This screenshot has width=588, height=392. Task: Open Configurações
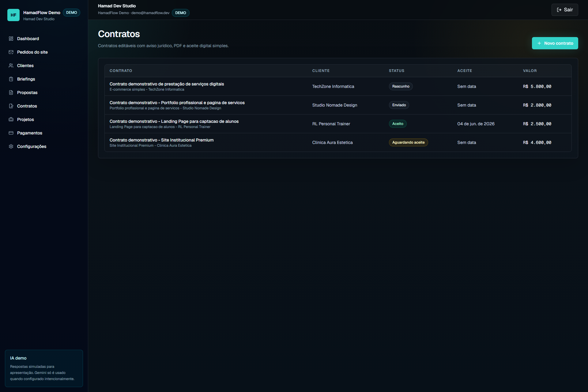point(44,146)
